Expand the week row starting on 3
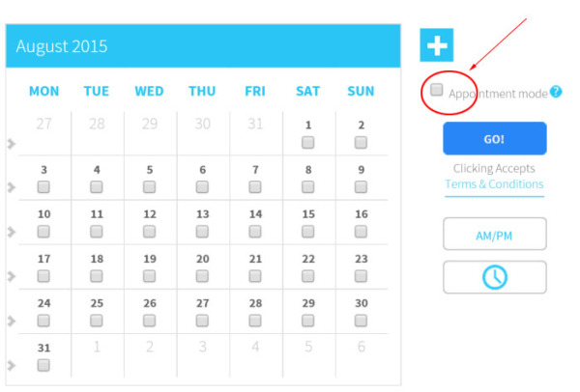580x392 pixels. 12,187
